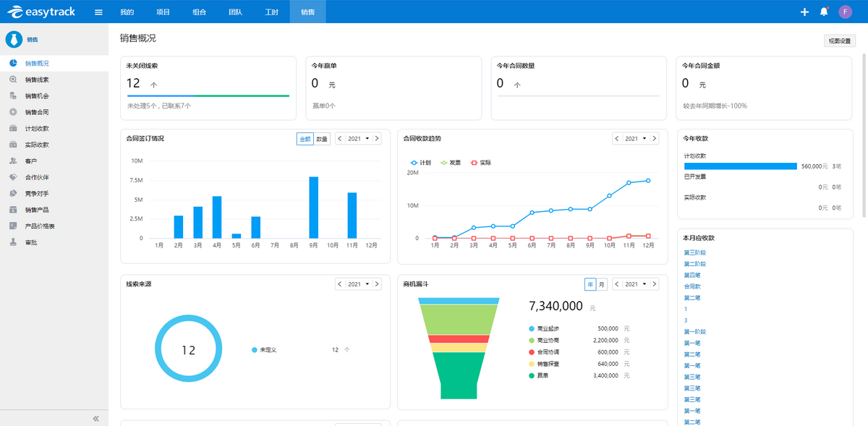Toggle contract chart to 金额 view
This screenshot has width=868, height=426.
(305, 139)
